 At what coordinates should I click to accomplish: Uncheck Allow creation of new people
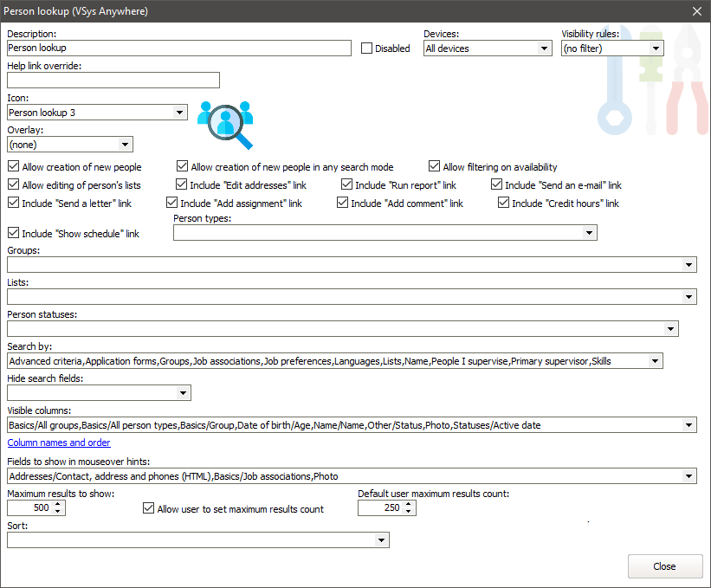pyautogui.click(x=13, y=167)
